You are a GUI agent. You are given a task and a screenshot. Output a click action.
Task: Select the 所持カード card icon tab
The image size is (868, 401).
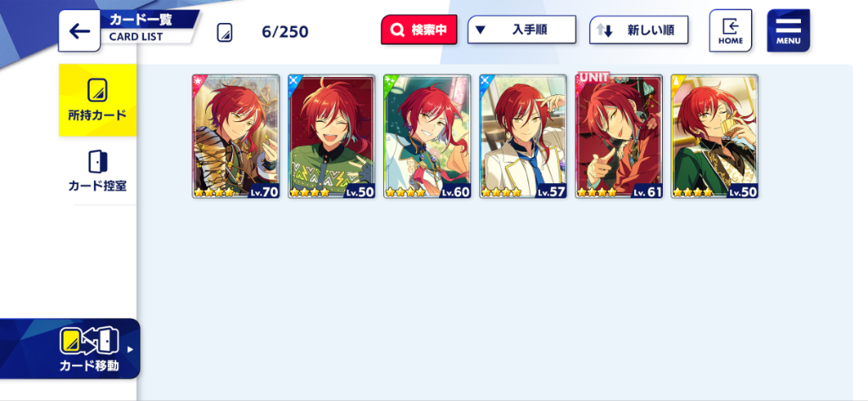point(97,100)
